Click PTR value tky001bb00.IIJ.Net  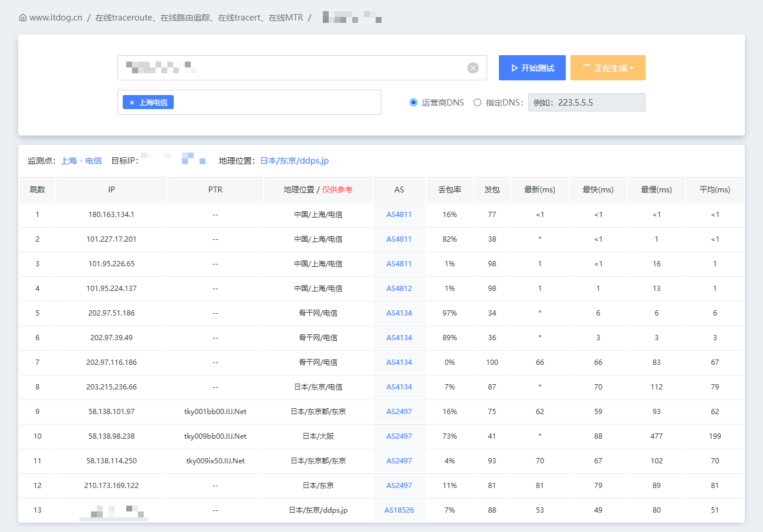(x=215, y=412)
